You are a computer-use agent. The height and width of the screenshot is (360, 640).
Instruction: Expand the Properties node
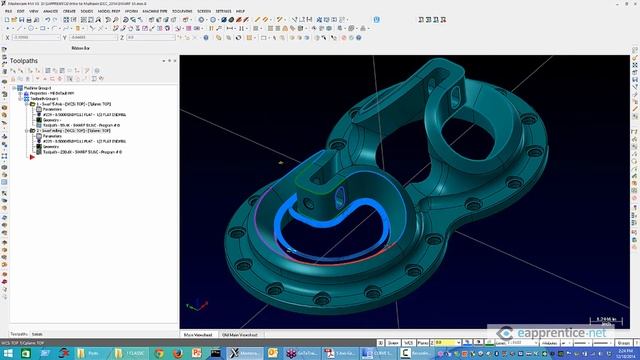pos(20,93)
